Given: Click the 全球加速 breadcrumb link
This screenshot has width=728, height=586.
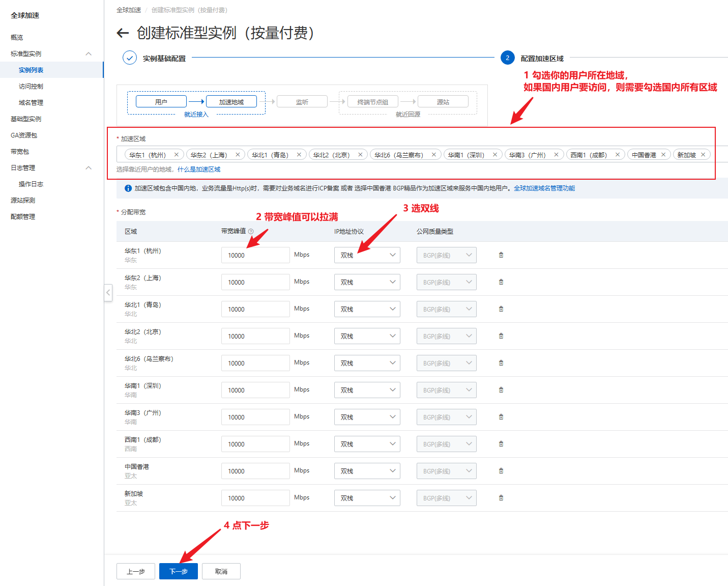Looking at the screenshot, I should pos(129,10).
